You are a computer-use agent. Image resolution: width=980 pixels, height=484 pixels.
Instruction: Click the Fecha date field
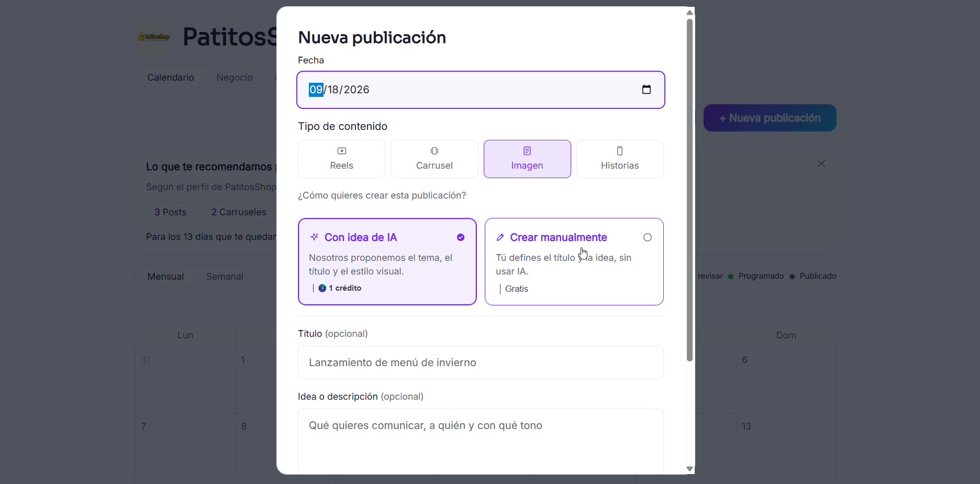(x=481, y=90)
